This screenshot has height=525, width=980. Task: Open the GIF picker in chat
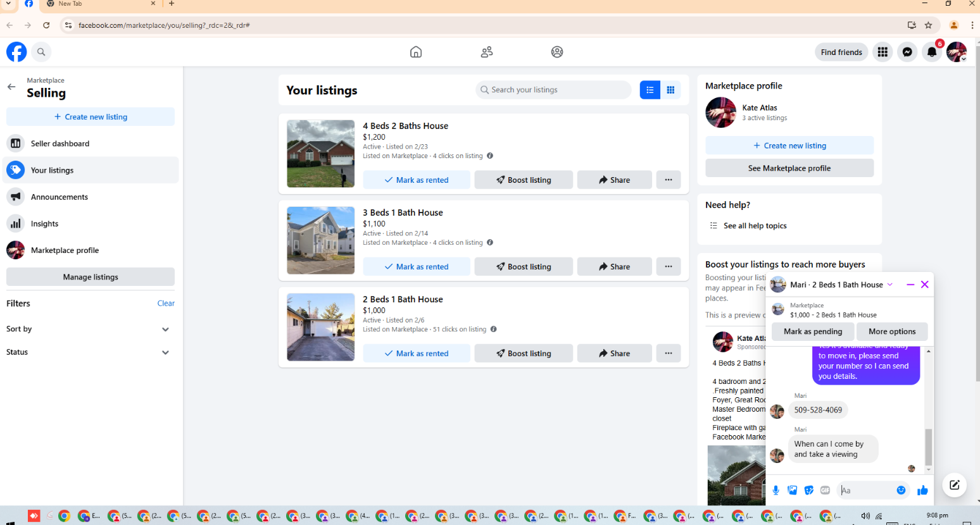tap(826, 490)
